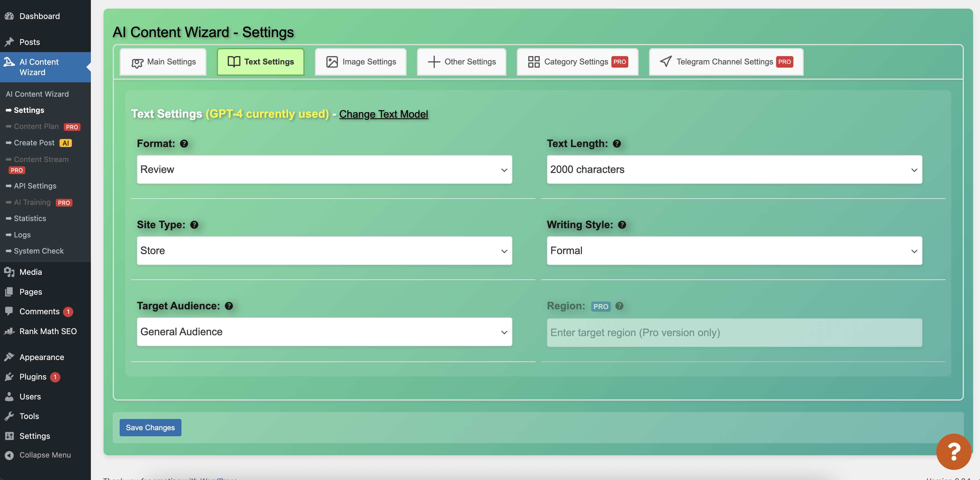Viewport: 980px width, 480px height.
Task: Click the Dashboard gauge icon
Action: (x=9, y=16)
